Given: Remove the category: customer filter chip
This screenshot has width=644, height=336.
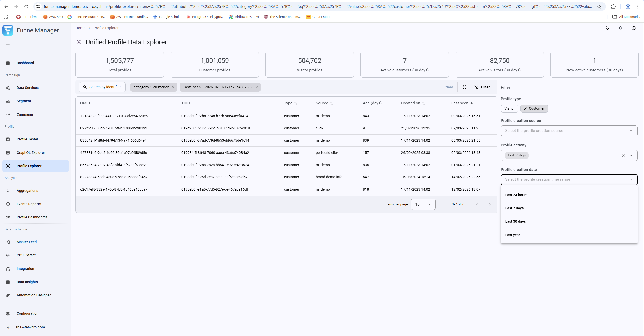Looking at the screenshot, I should pyautogui.click(x=173, y=87).
